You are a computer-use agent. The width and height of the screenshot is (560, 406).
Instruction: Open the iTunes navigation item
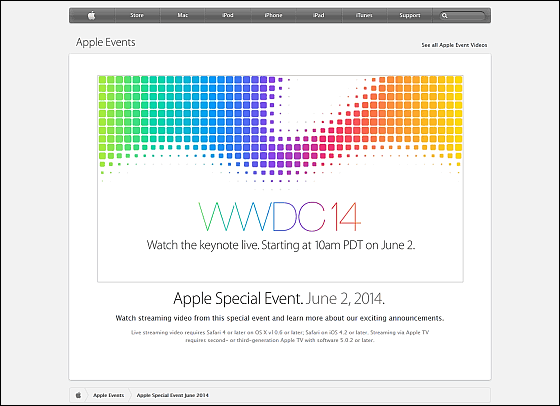click(364, 15)
